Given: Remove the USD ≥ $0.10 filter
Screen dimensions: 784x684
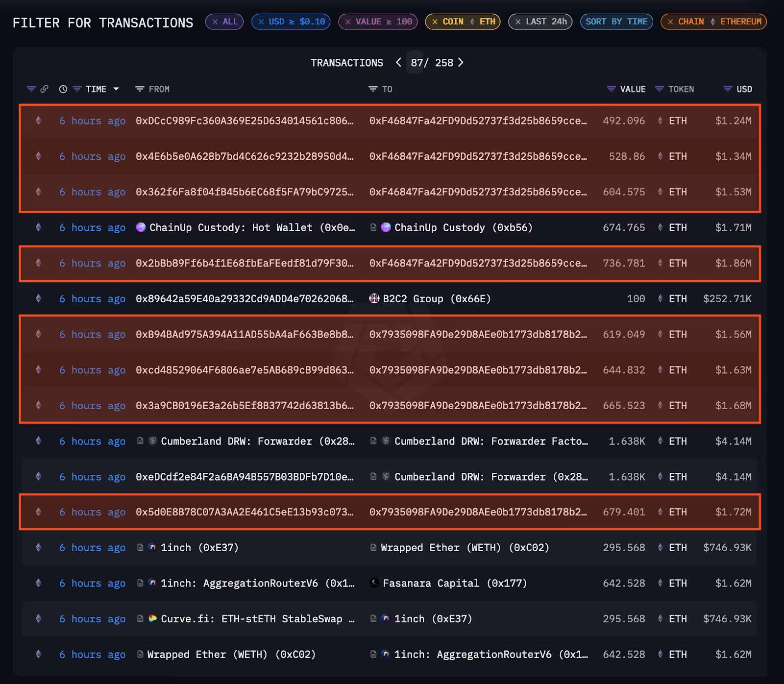Looking at the screenshot, I should click(261, 22).
